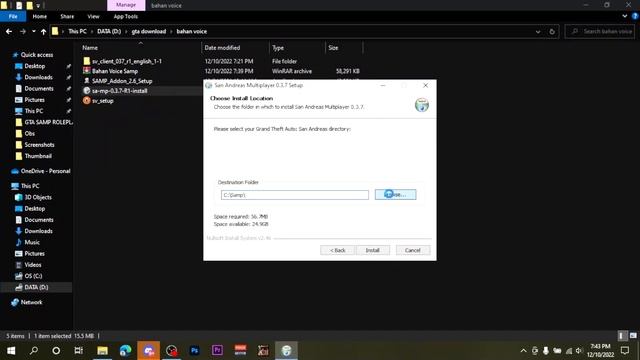Select Bahan Voice Samp archive
The width and height of the screenshot is (640, 360).
click(115, 71)
